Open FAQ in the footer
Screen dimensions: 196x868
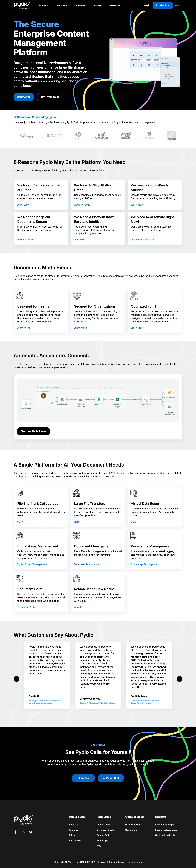coord(99,846)
